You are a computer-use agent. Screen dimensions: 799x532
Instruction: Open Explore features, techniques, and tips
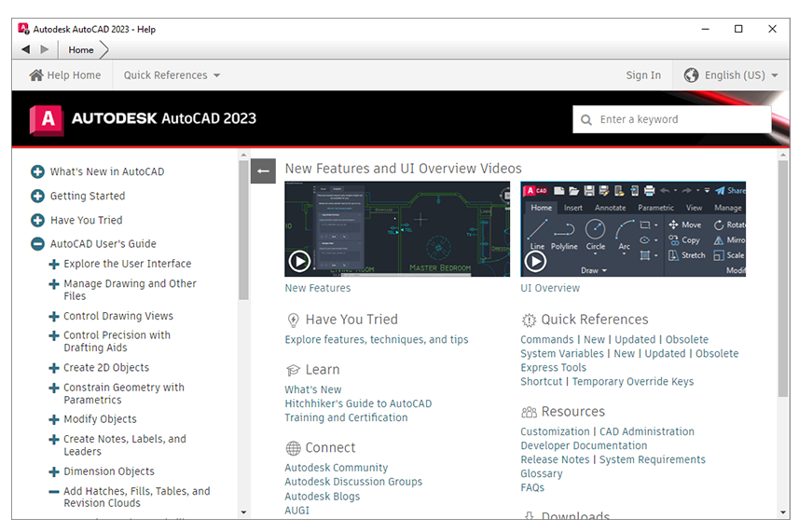pos(377,339)
